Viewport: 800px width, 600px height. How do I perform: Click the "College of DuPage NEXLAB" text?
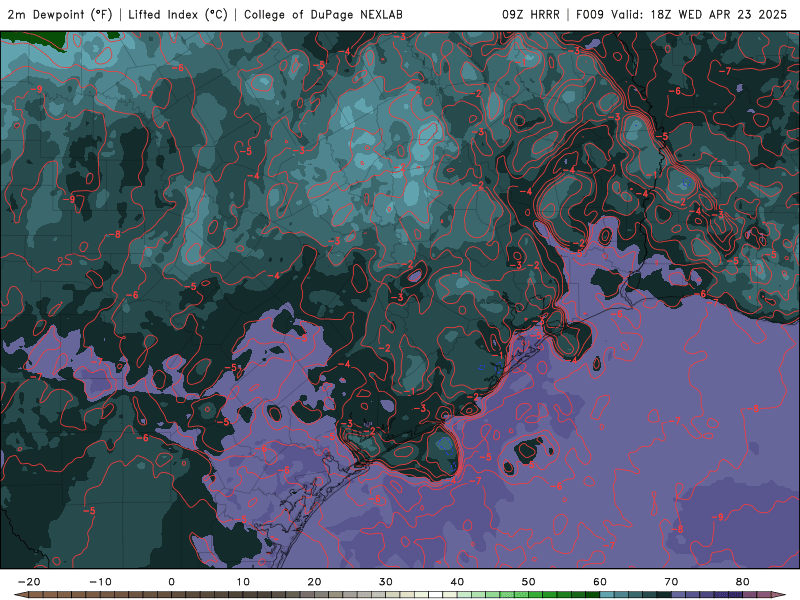click(x=323, y=14)
